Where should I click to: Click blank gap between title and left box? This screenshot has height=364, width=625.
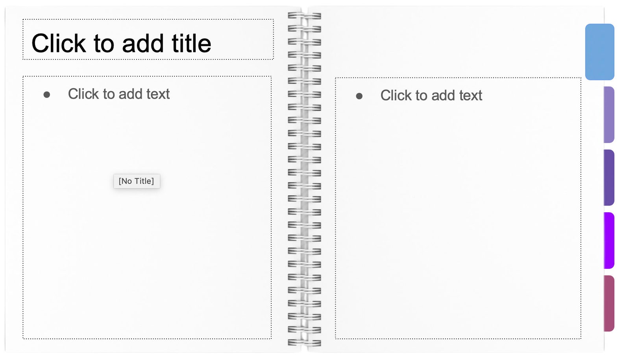point(148,68)
